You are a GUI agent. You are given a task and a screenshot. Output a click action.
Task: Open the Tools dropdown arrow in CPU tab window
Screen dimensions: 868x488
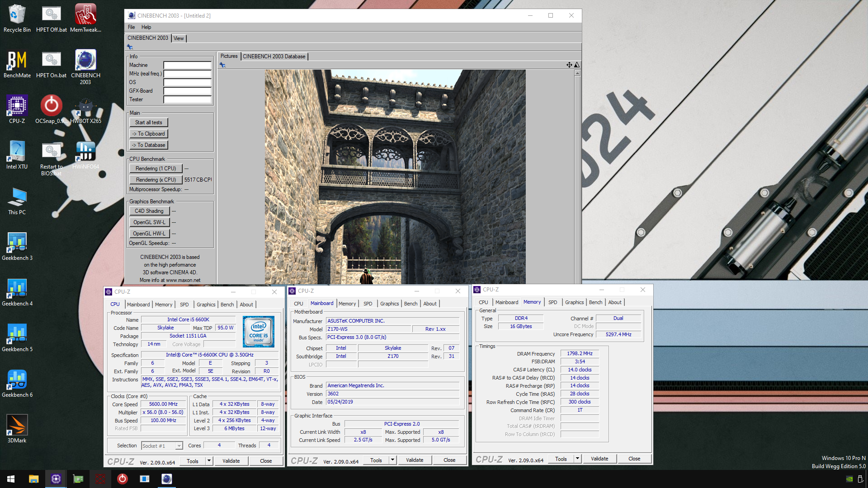pyautogui.click(x=209, y=461)
